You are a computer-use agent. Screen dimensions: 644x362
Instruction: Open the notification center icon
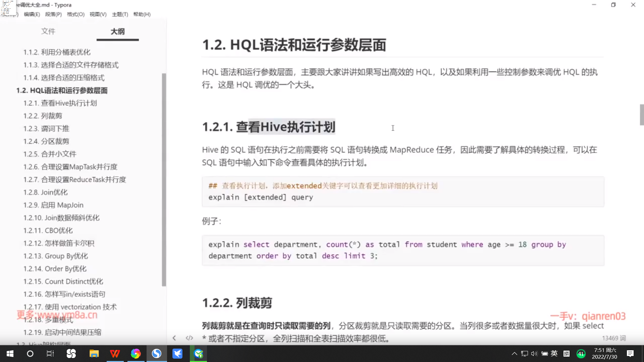pyautogui.click(x=630, y=354)
